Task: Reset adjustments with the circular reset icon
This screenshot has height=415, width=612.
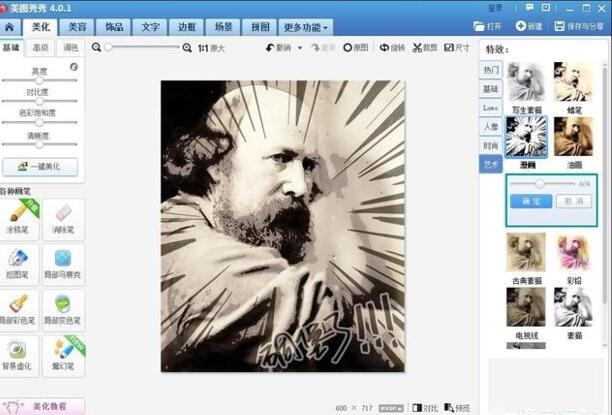Action: [x=74, y=67]
